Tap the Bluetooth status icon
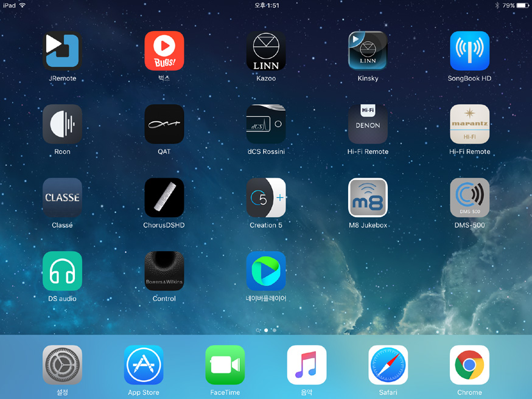 [x=497, y=5]
